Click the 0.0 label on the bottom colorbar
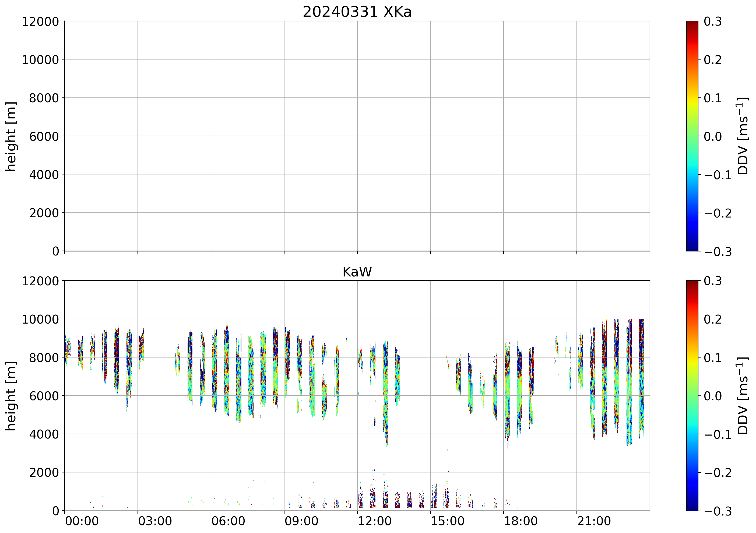The image size is (756, 533). pyautogui.click(x=713, y=396)
